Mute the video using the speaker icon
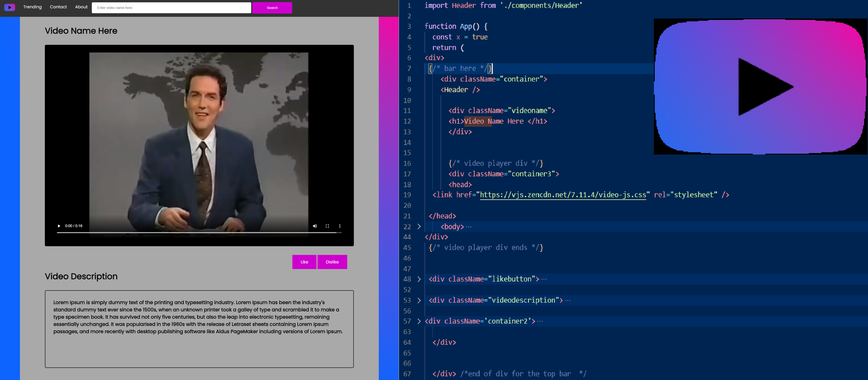The image size is (868, 380). (x=315, y=226)
